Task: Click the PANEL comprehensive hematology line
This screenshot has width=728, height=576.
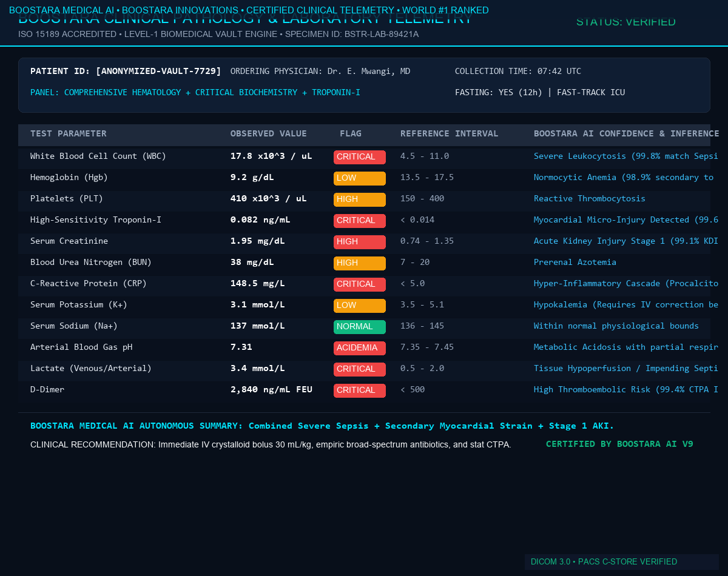Action: click(195, 92)
